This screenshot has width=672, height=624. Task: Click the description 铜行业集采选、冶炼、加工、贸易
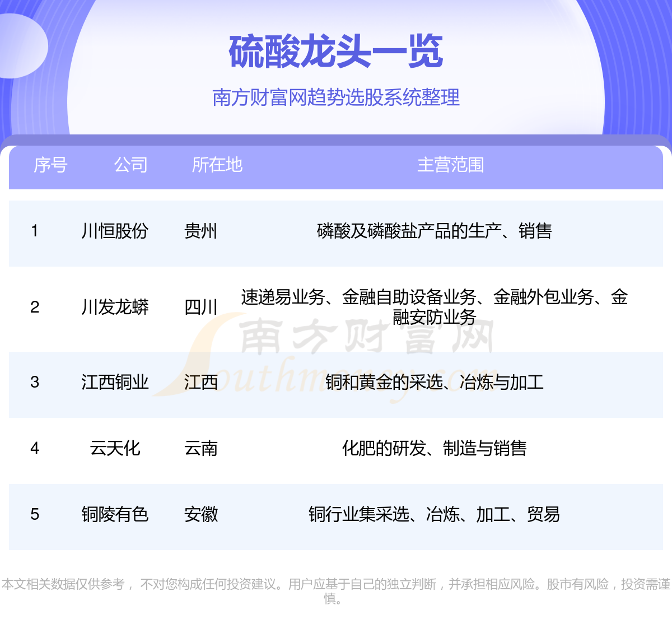pyautogui.click(x=435, y=514)
